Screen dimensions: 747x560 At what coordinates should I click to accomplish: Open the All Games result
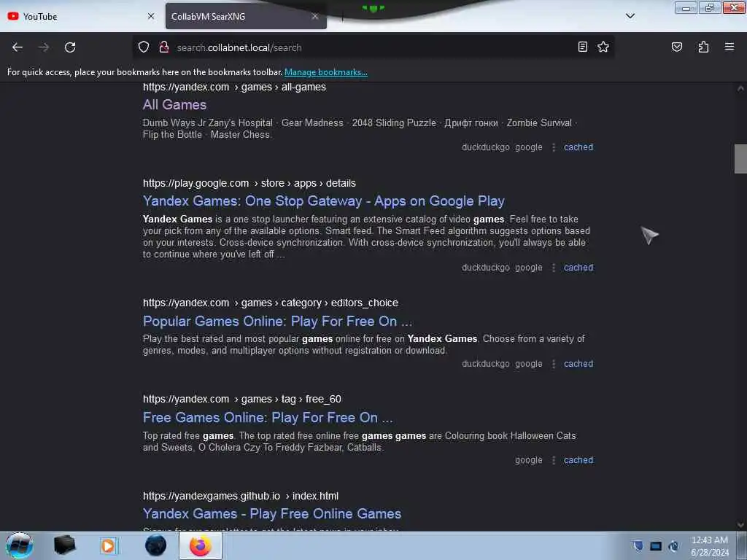tap(175, 105)
